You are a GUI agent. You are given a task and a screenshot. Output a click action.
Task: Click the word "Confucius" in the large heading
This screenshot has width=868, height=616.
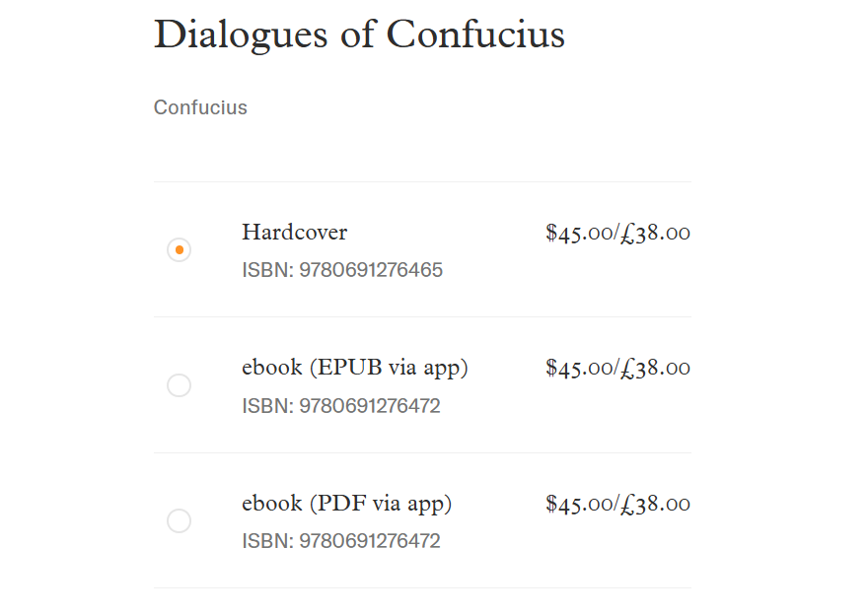pyautogui.click(x=475, y=35)
